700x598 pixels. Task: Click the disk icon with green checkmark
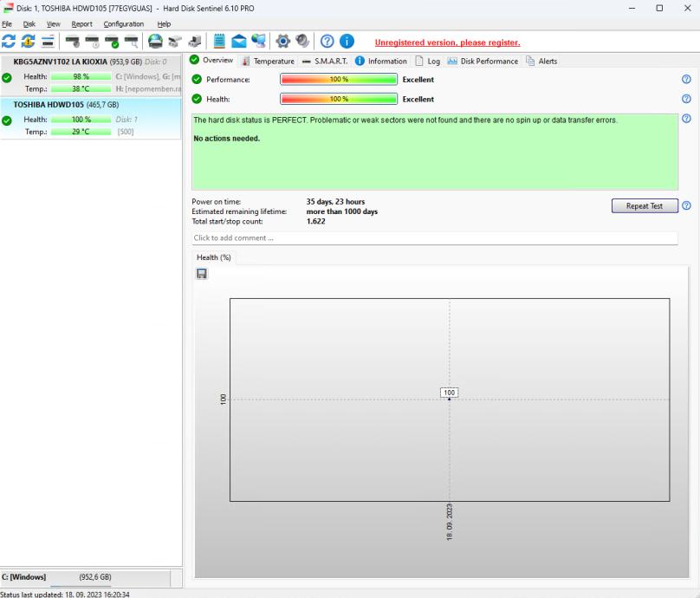[112, 42]
